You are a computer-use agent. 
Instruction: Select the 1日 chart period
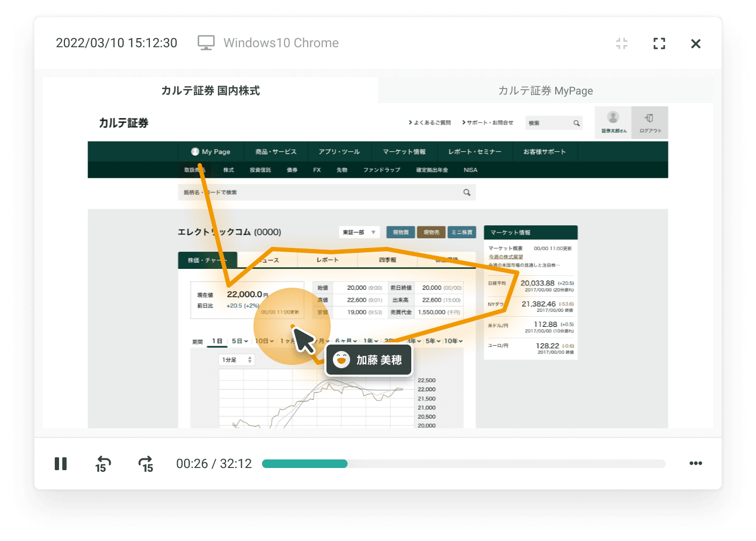pos(217,341)
